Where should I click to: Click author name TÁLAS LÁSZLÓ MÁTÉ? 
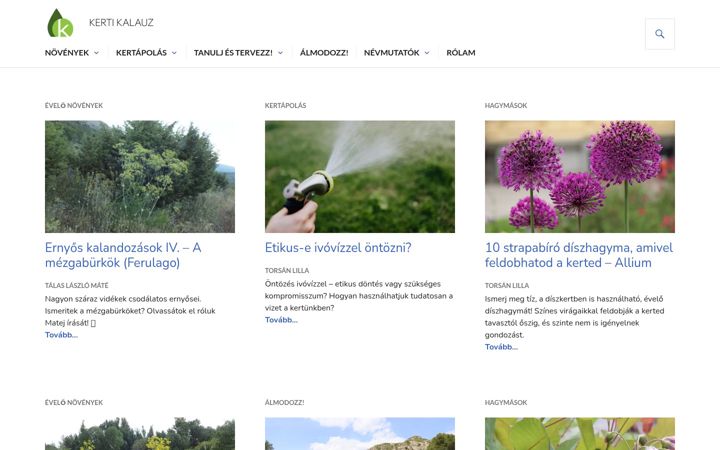76,286
